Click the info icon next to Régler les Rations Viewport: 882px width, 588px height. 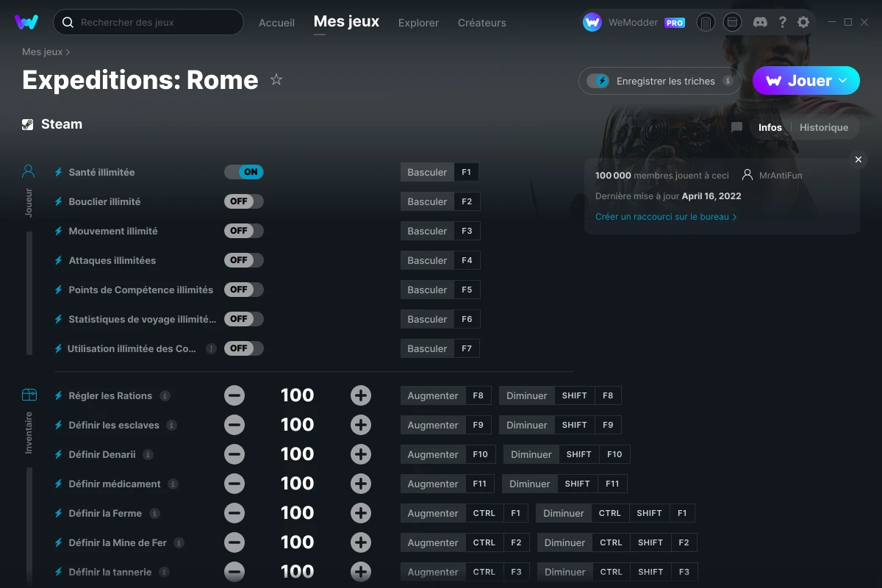coord(165,395)
